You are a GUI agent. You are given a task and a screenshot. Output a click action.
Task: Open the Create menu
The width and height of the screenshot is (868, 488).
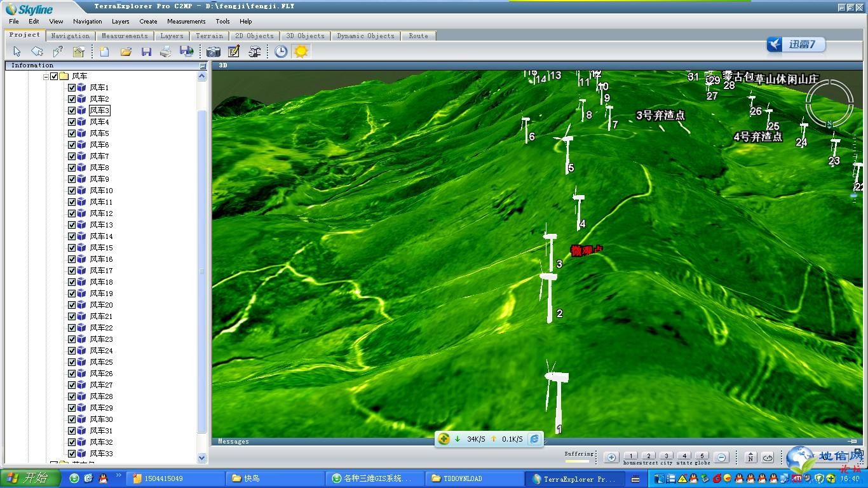click(148, 21)
